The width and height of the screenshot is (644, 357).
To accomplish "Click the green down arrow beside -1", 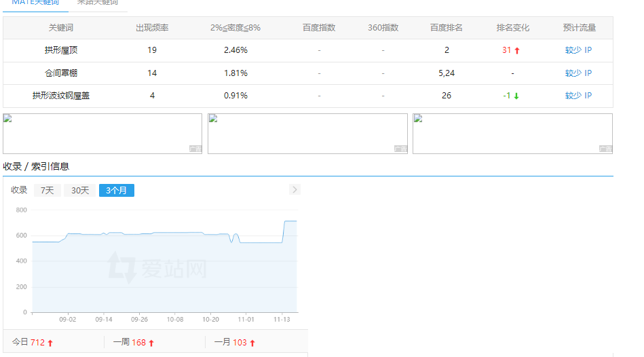I will click(516, 96).
